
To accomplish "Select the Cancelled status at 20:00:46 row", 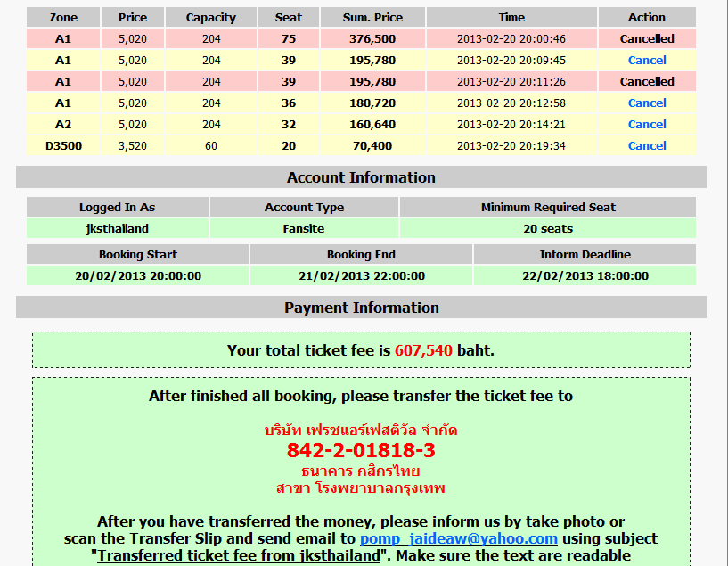I will point(647,38).
